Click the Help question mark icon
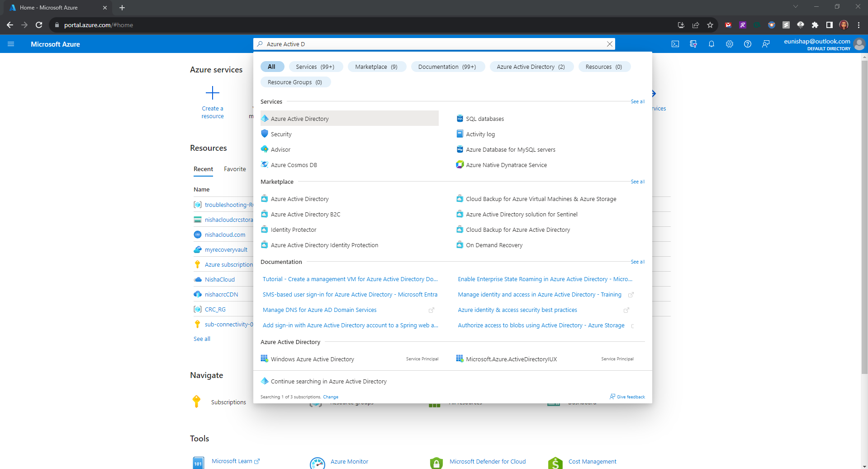The width and height of the screenshot is (868, 469). 747,44
